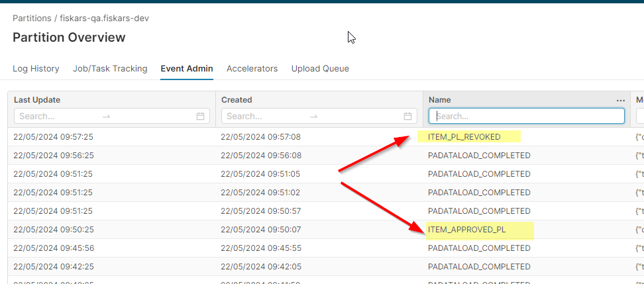Open Name column options ellipsis menu
The image size is (644, 284).
[x=620, y=100]
